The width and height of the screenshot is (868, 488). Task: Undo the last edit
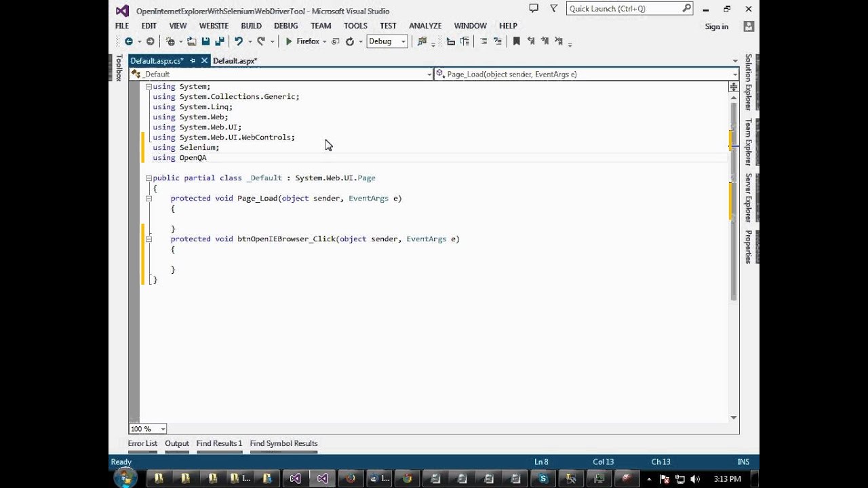coord(239,41)
